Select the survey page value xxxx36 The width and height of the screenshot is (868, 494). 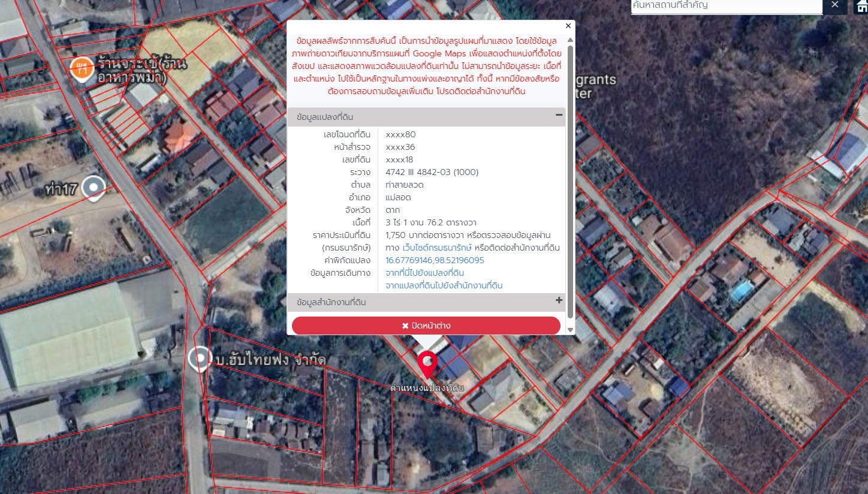[400, 147]
